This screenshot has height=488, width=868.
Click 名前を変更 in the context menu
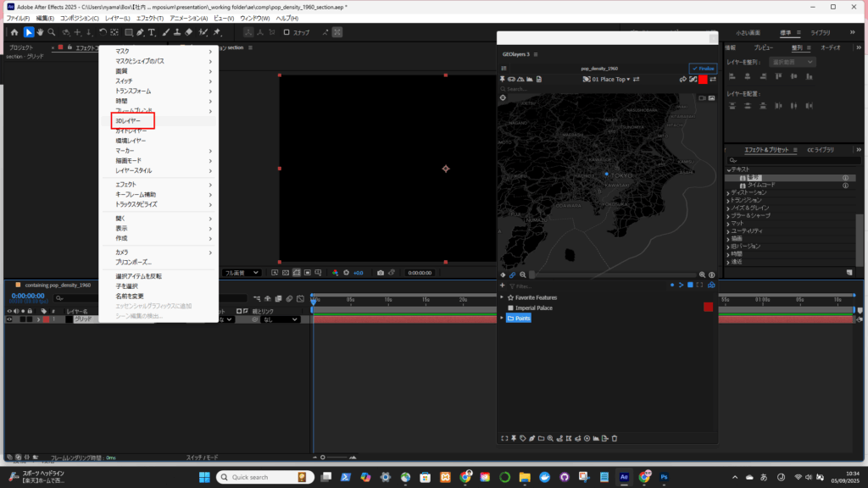coord(130,296)
